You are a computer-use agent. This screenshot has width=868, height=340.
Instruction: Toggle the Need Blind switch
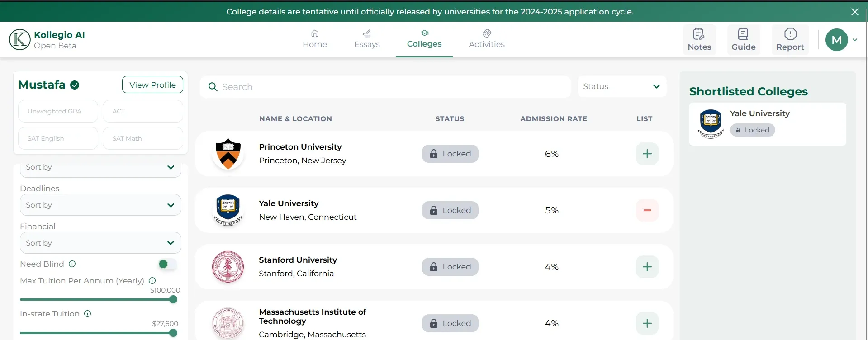point(167,264)
